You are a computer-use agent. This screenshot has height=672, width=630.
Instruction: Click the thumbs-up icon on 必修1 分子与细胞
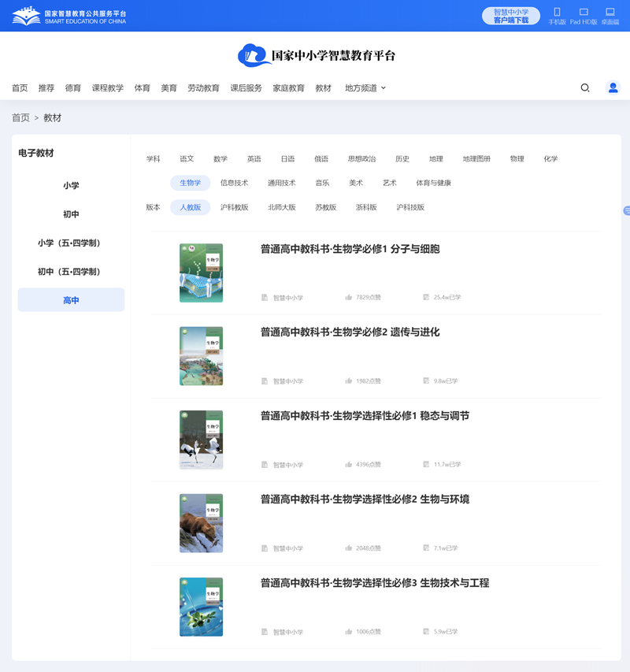[348, 297]
